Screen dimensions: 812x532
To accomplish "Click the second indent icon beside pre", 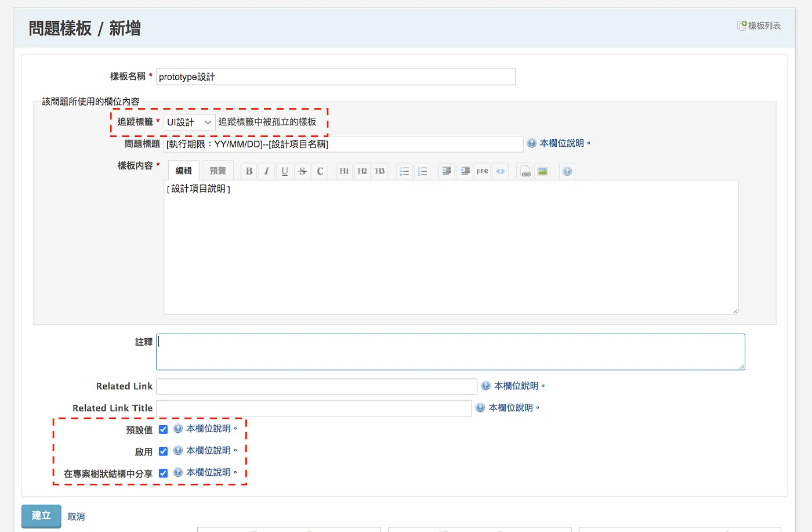I will pyautogui.click(x=465, y=171).
